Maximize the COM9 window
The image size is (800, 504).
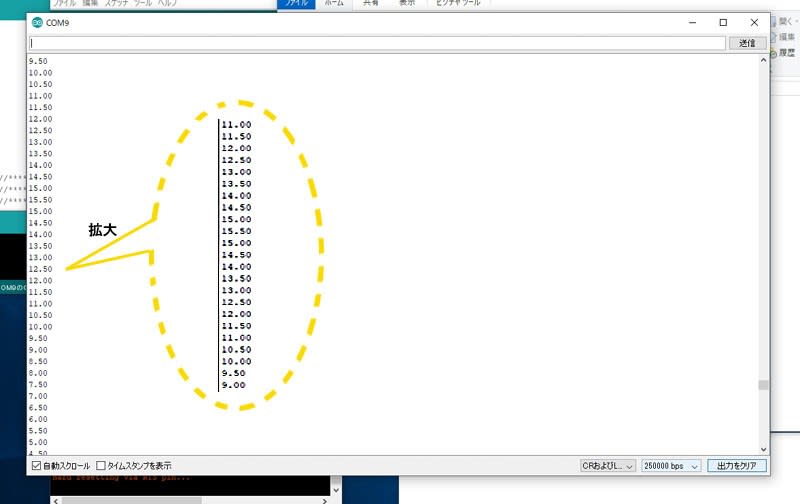tap(723, 22)
